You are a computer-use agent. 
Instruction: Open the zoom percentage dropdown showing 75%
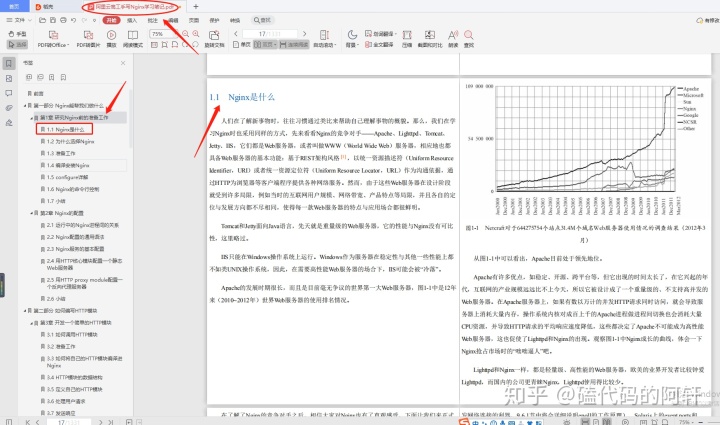[x=163, y=34]
